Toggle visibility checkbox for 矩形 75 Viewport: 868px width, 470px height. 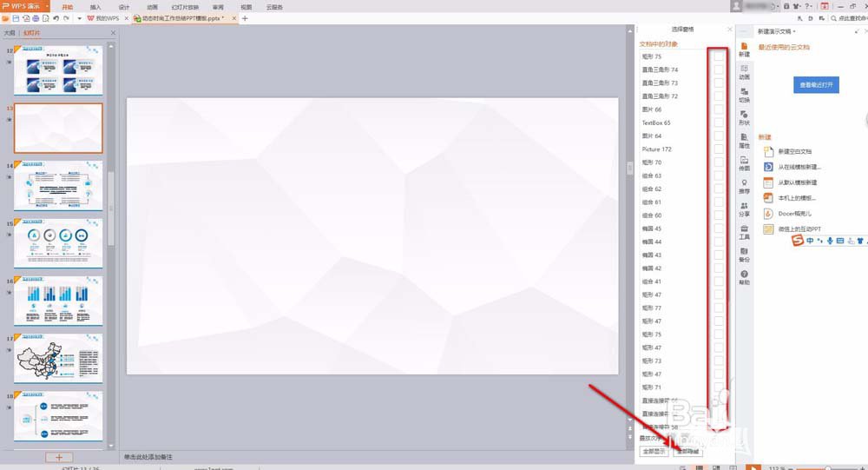(x=718, y=56)
